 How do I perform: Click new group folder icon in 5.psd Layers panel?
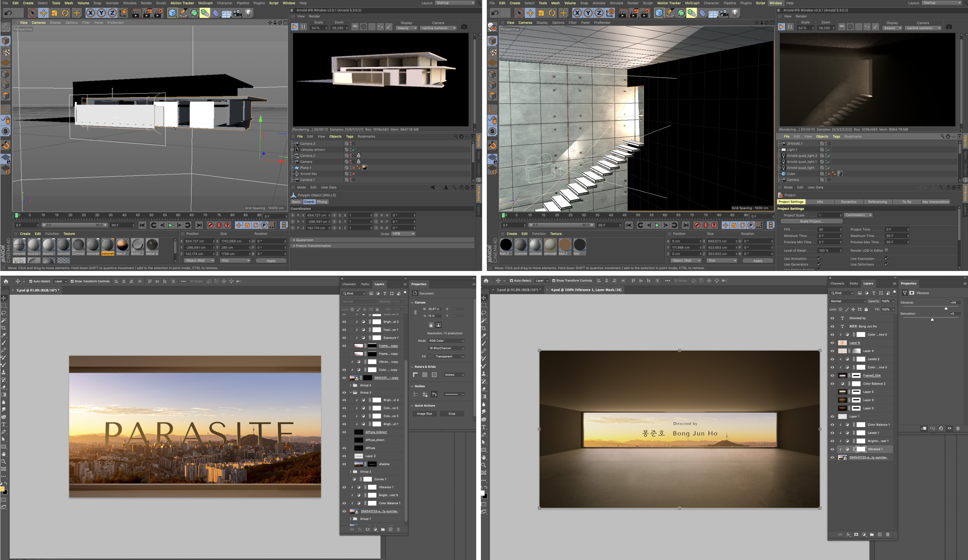click(x=383, y=529)
